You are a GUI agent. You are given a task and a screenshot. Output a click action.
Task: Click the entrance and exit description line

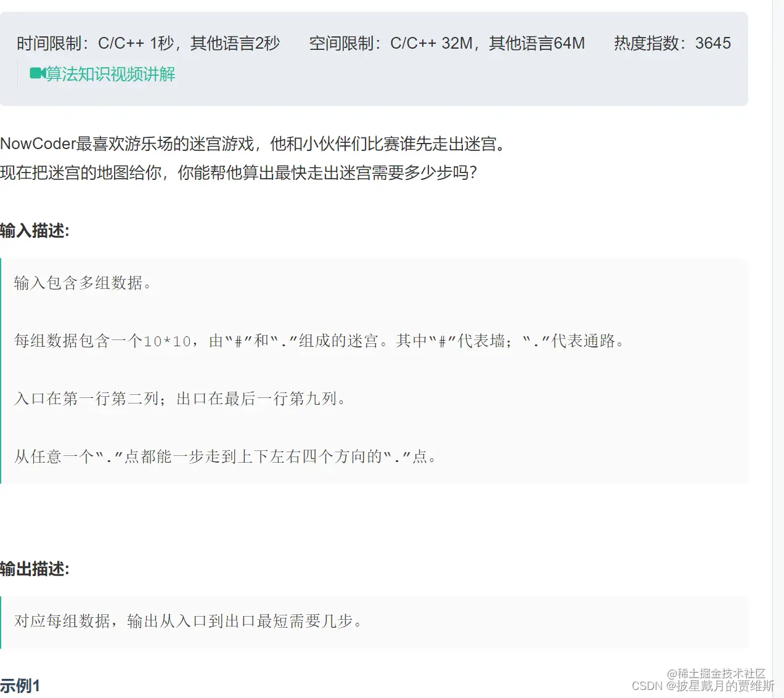coord(179,399)
